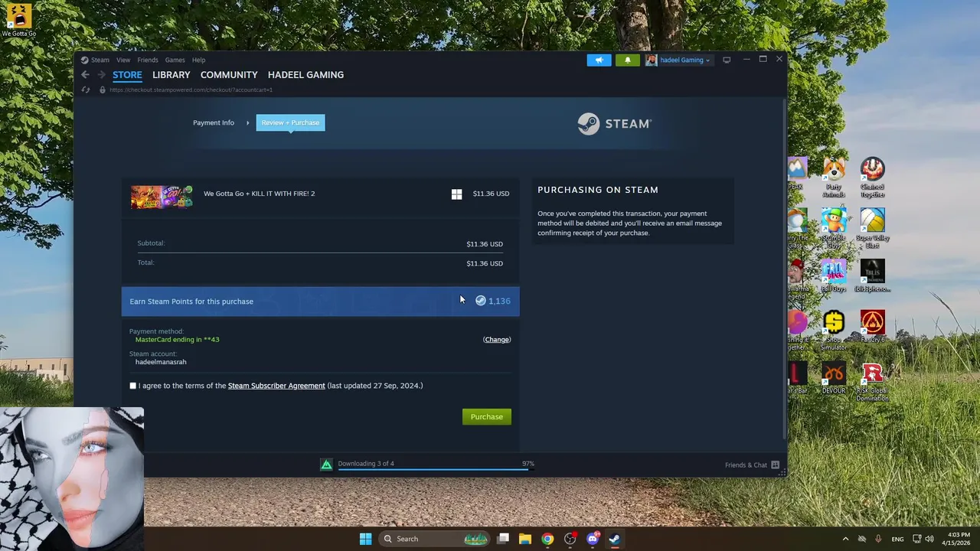The image size is (980, 551).
Task: Open We Gotta Go desktop shortcut
Action: pyautogui.click(x=18, y=21)
